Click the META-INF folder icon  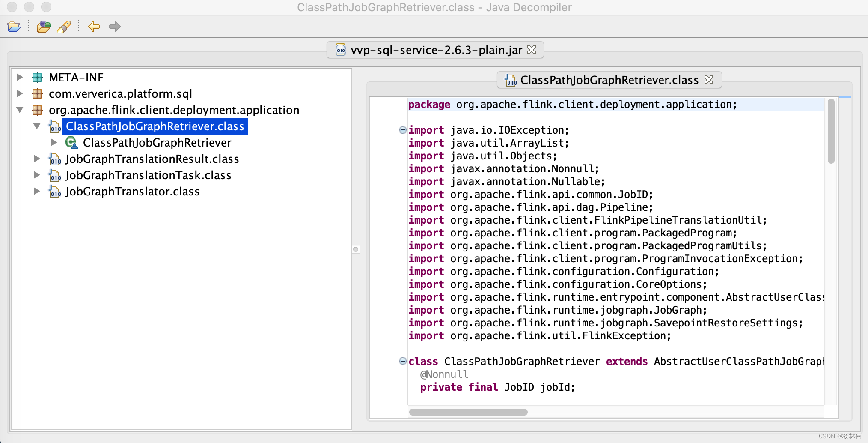click(x=37, y=78)
